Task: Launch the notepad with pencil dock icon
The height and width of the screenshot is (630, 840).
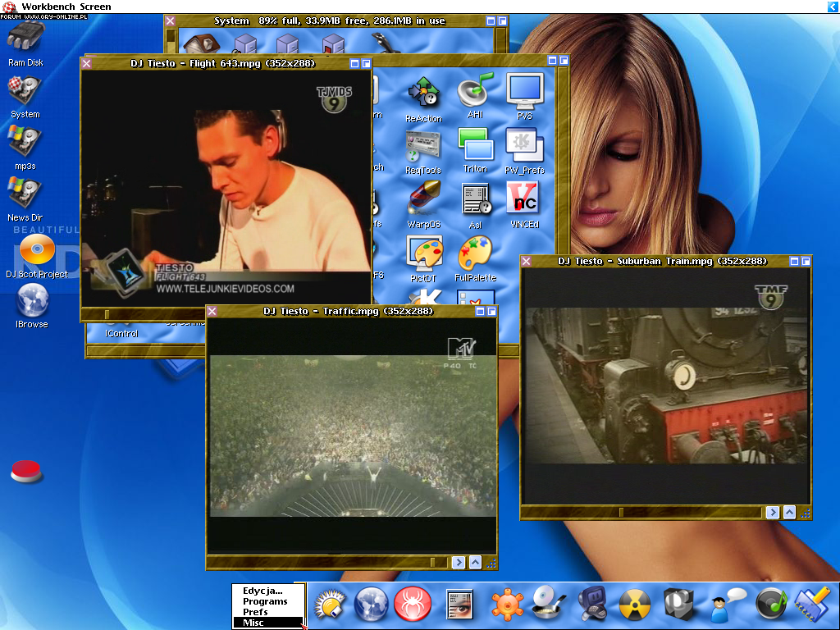Action: click(x=812, y=605)
